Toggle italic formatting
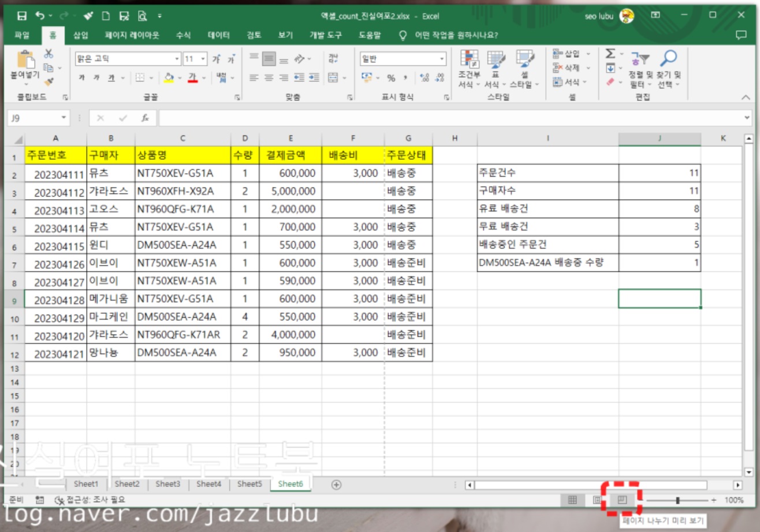 [x=96, y=77]
